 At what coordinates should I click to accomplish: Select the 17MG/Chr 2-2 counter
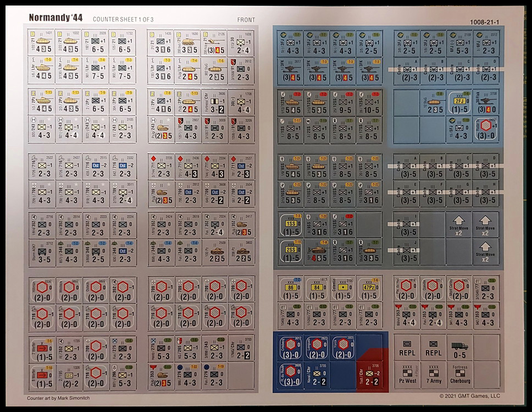point(241,348)
